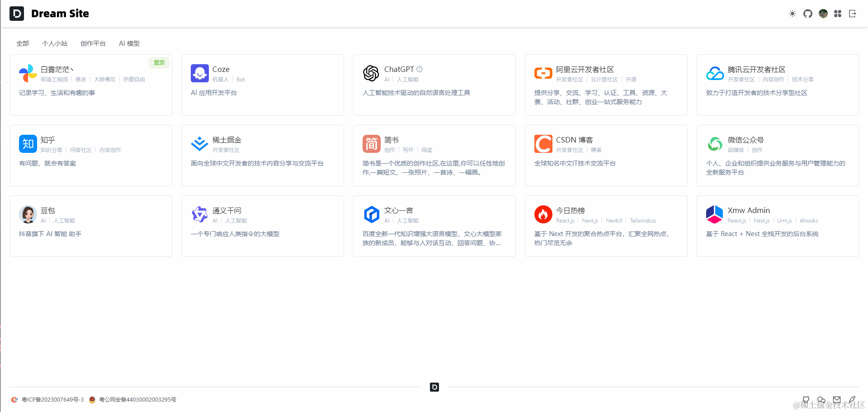
Task: Click the Dream Site D logo
Action: point(17,14)
